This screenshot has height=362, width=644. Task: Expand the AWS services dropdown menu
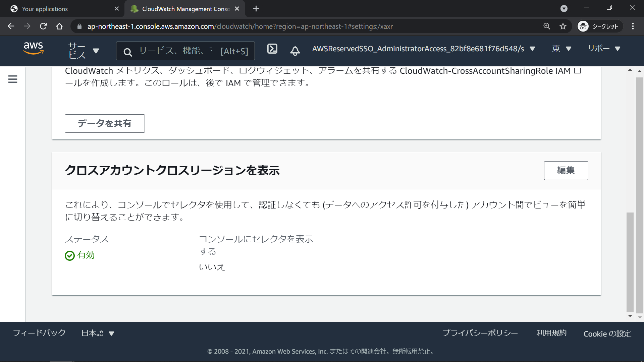(84, 51)
